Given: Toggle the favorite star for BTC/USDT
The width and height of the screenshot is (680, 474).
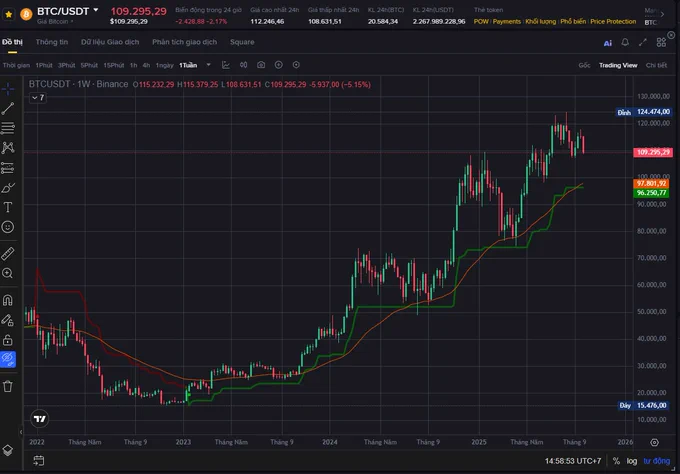Looking at the screenshot, I should (8, 14).
